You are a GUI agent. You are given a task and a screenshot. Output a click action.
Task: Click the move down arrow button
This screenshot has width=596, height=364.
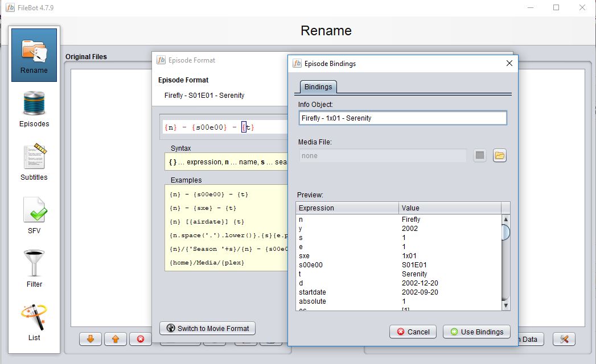[x=91, y=339]
